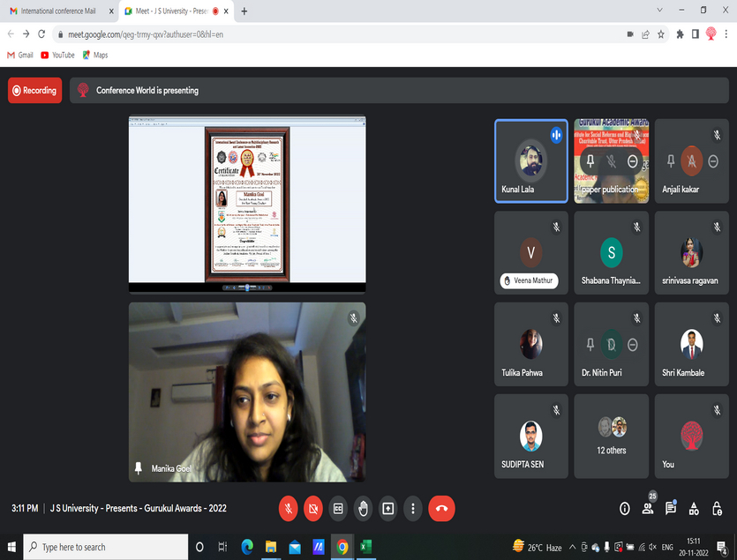Open the Windows notification center

(721, 547)
